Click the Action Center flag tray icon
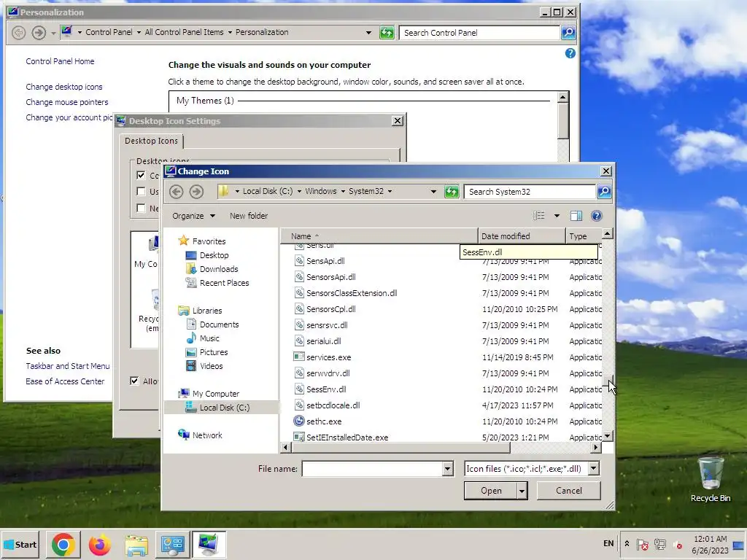 (x=642, y=544)
